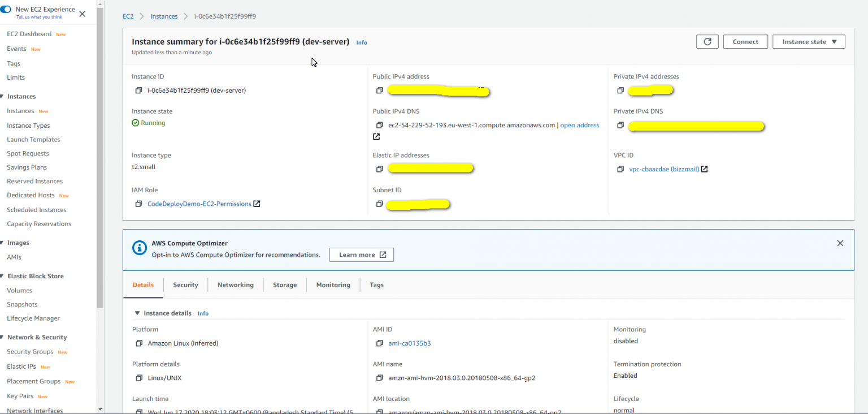Toggle off New EC2 Experience switch
Viewport: 868px width, 414px height.
pos(6,10)
